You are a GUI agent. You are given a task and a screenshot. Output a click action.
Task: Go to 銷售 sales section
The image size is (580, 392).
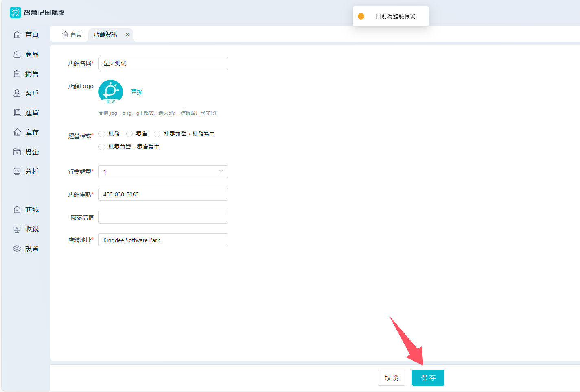coord(26,74)
